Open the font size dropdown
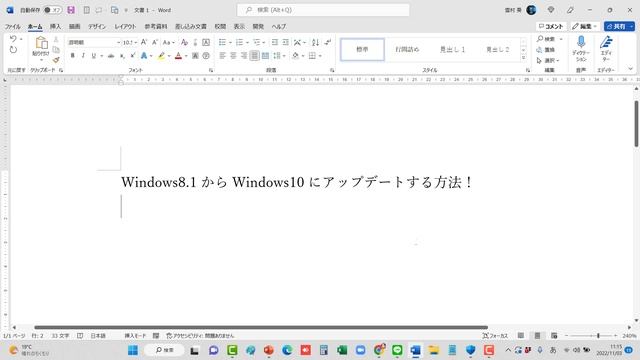The height and width of the screenshot is (360, 640). click(135, 42)
